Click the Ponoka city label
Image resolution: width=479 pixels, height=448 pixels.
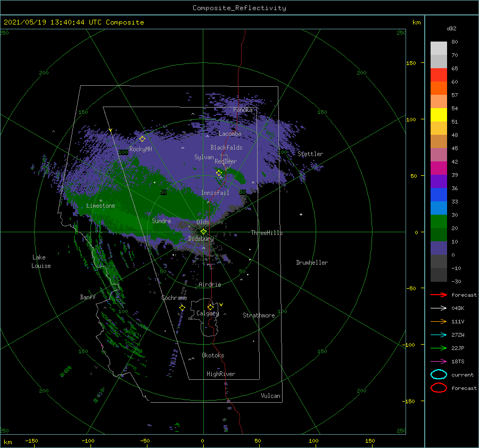(243, 110)
